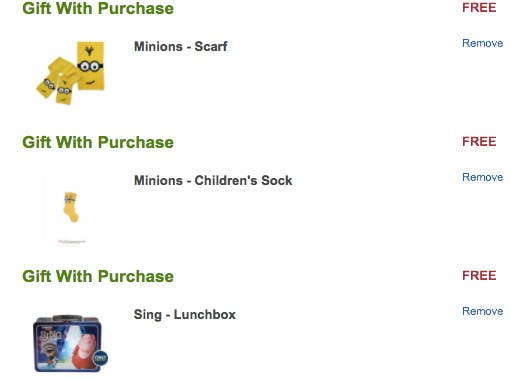Click the FREE price label for the lunchbox
This screenshot has height=378, width=511.
tap(479, 276)
